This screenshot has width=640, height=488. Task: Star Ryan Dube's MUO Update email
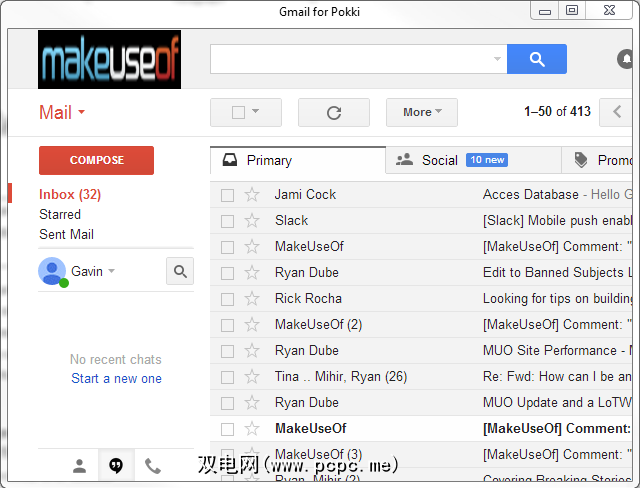tap(252, 403)
